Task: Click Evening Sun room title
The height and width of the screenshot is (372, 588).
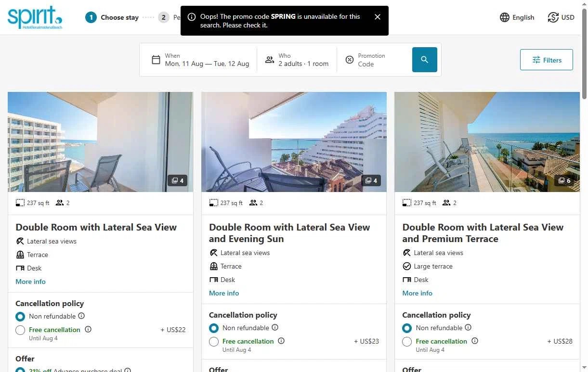Action: click(x=289, y=233)
